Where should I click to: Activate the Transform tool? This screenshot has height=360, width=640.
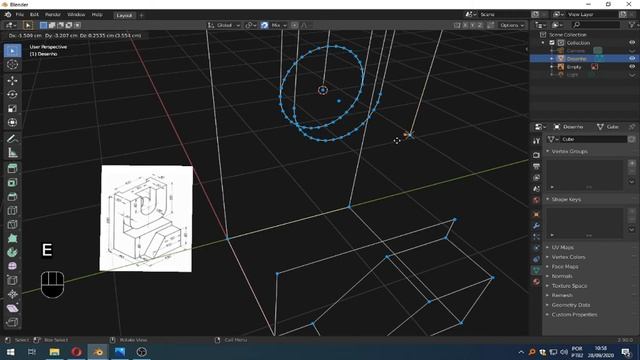tap(12, 122)
